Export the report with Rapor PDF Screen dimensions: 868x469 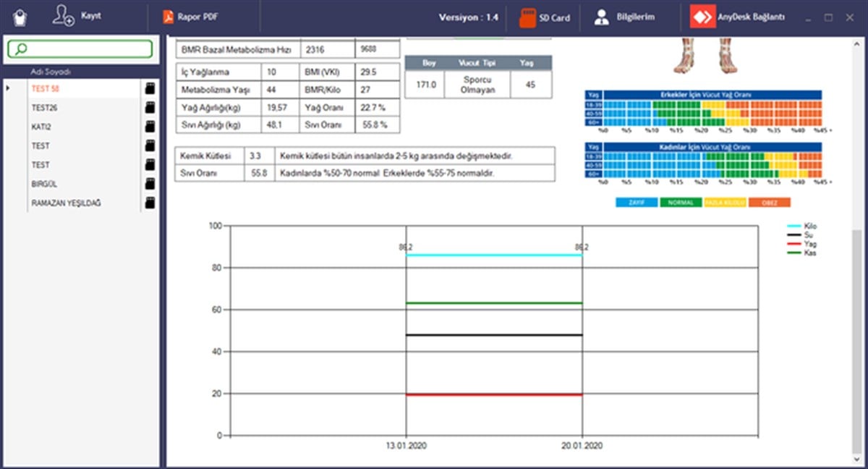191,17
